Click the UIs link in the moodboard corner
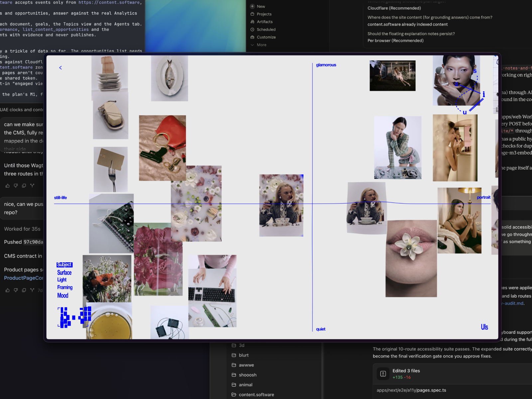 (x=484, y=327)
